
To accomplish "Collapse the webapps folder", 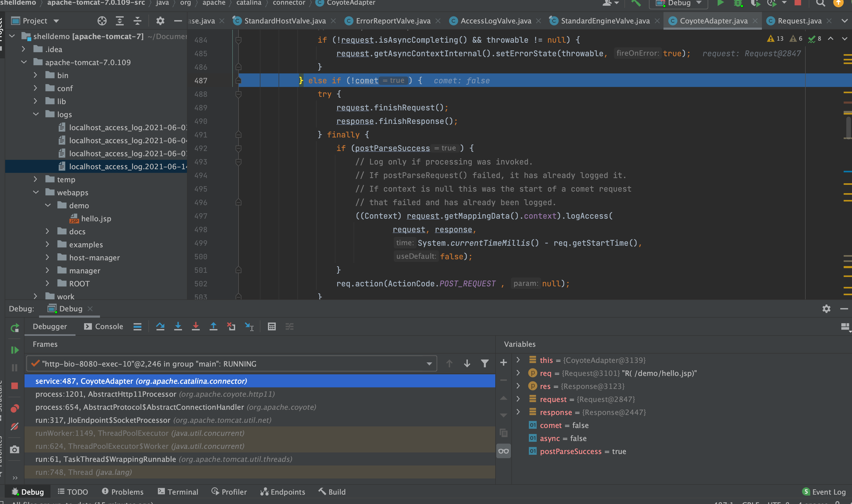I will pos(36,192).
